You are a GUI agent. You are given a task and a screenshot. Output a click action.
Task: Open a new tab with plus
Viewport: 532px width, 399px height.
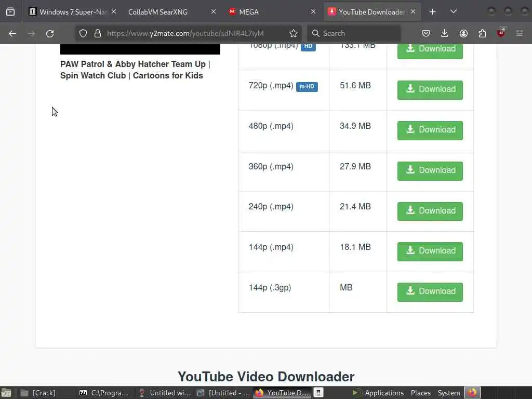433,12
